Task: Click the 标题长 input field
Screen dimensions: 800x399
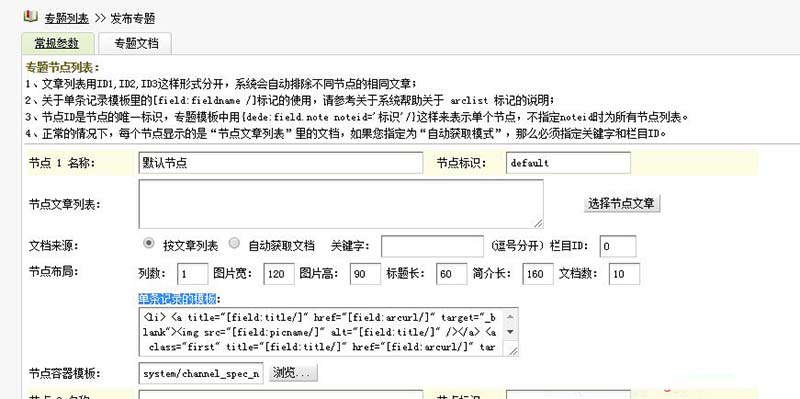Action: pyautogui.click(x=452, y=274)
